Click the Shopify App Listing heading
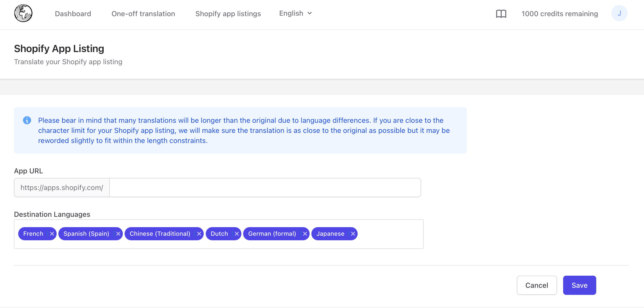644x308 pixels. [x=59, y=49]
